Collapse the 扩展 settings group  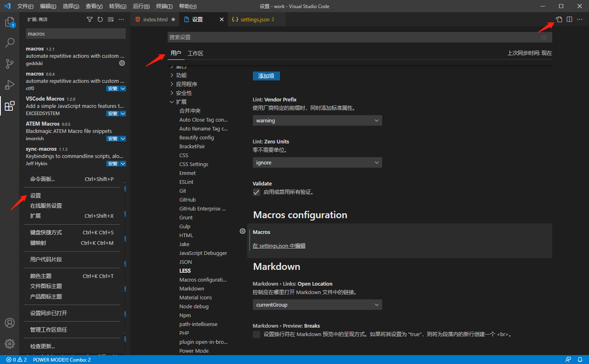pos(172,102)
